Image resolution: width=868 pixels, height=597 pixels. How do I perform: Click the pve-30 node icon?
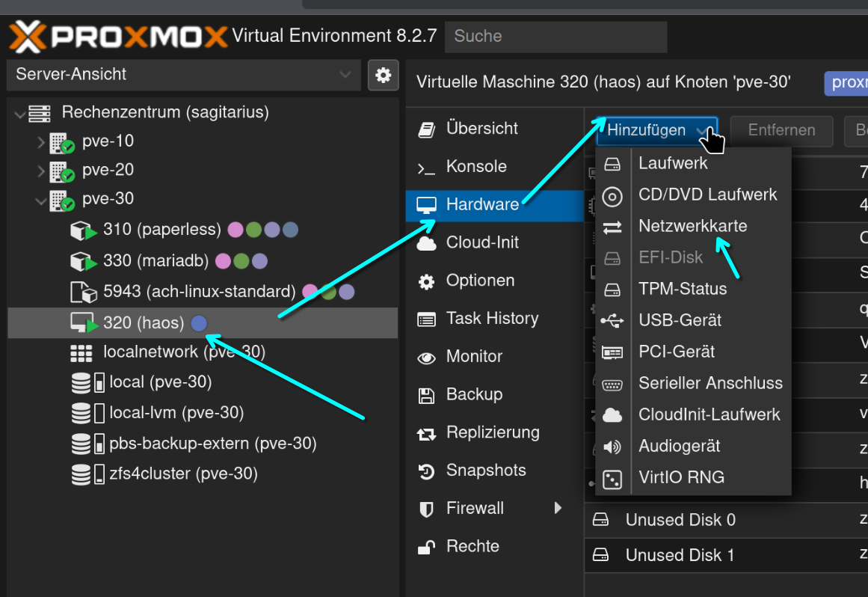[61, 200]
